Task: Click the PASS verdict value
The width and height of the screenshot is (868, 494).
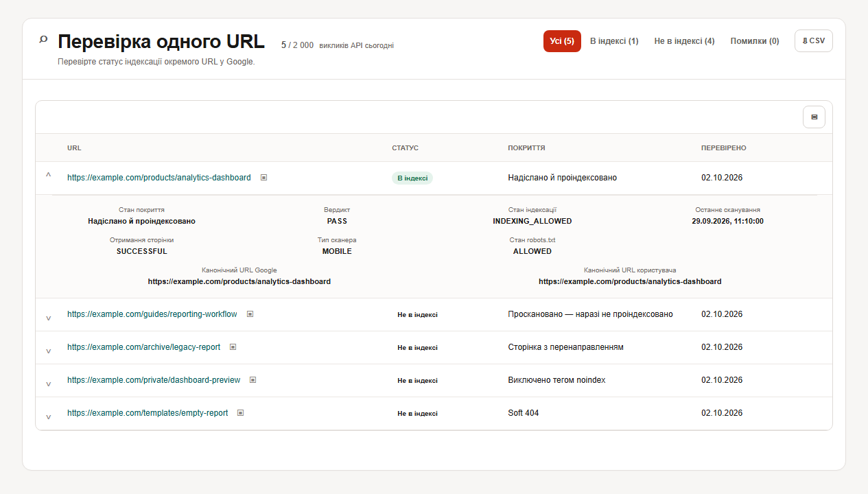Action: [337, 222]
